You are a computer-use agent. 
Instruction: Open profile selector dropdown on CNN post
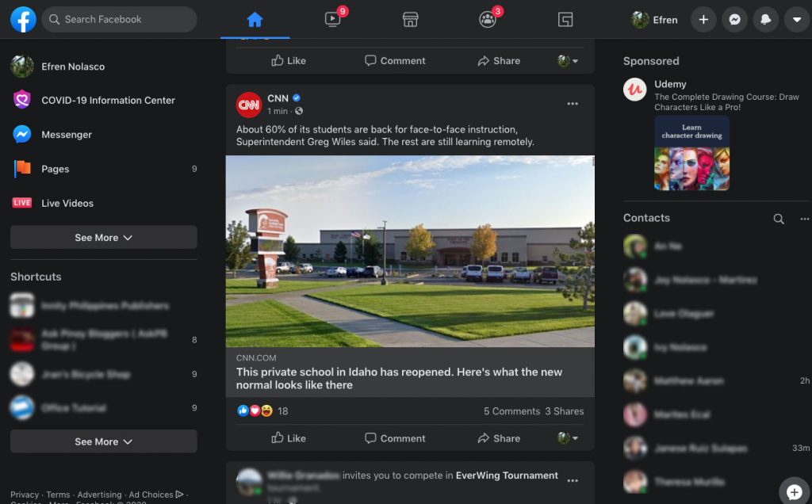(x=568, y=438)
